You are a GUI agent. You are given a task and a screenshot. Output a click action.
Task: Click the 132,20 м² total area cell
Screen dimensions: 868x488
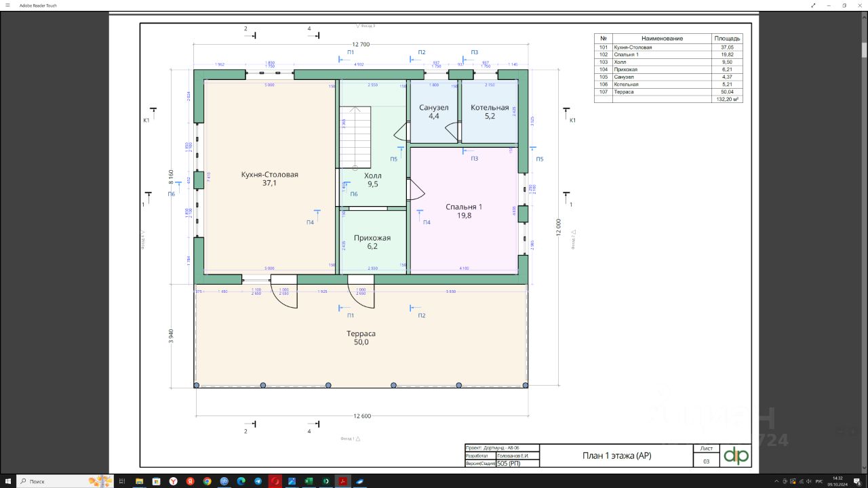click(x=727, y=99)
